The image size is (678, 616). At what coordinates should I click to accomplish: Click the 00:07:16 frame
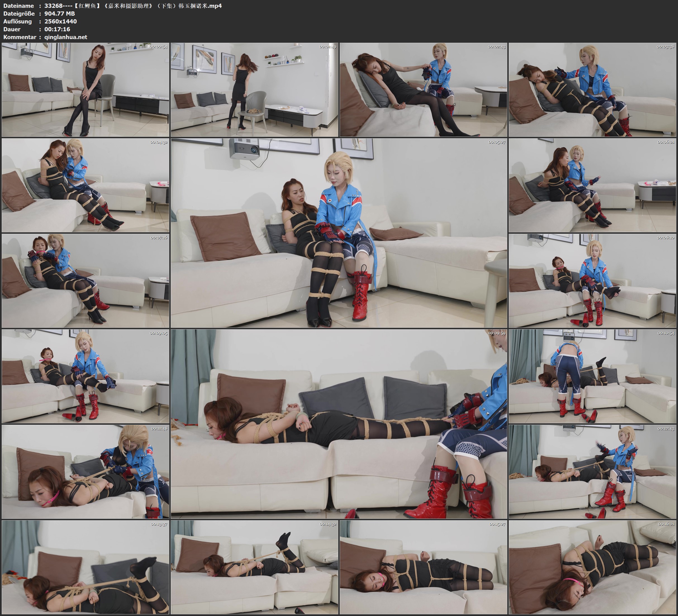click(85, 281)
